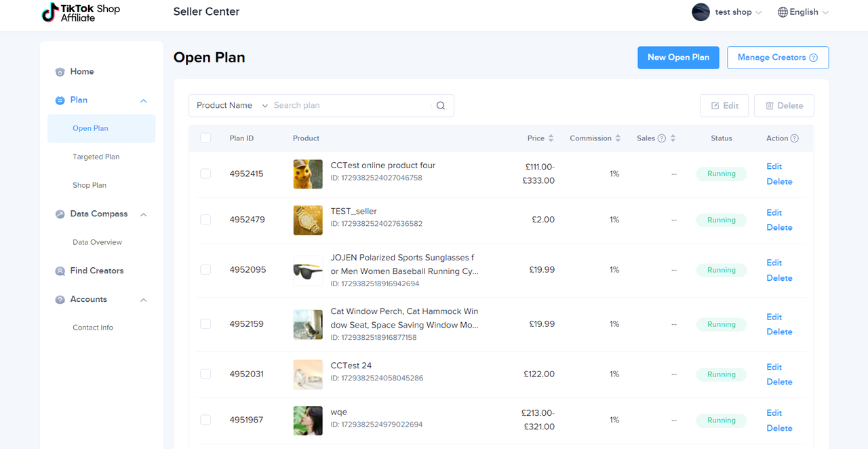The width and height of the screenshot is (868, 449).
Task: Check the box for plan 4952415
Action: tap(205, 174)
